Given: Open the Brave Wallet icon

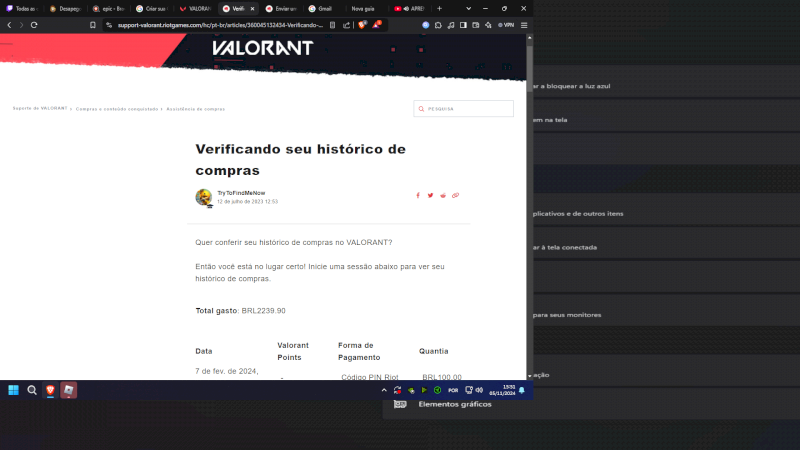Looking at the screenshot, I should tap(476, 25).
